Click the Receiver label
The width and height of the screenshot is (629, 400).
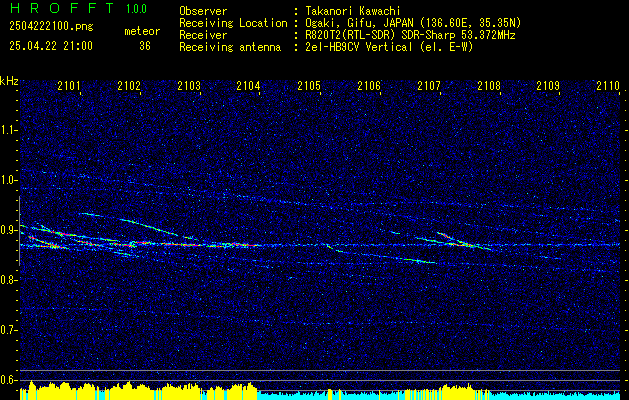(203, 35)
